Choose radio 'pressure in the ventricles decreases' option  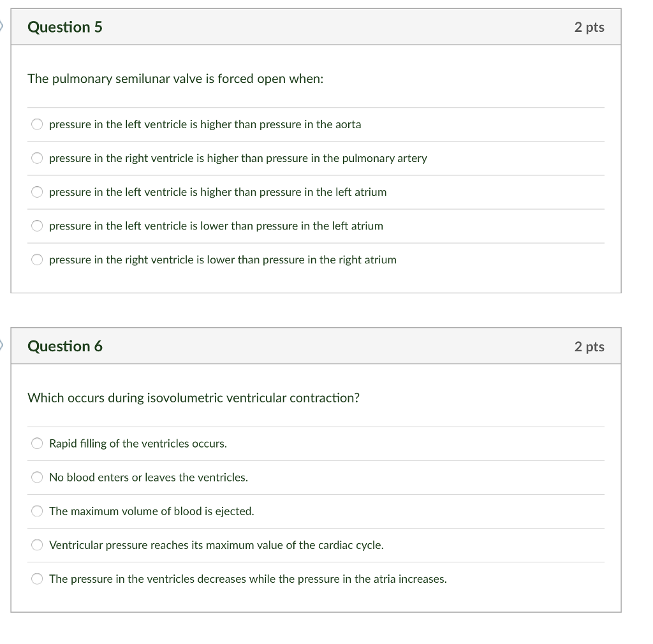(38, 579)
